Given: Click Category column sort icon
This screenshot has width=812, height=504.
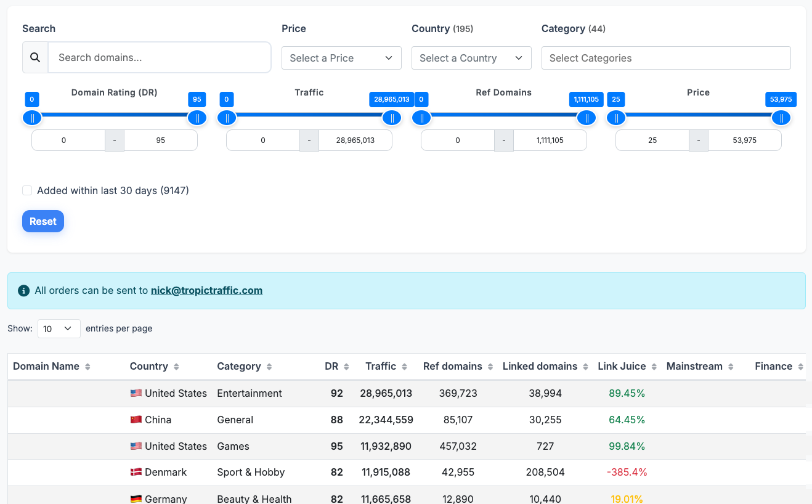Looking at the screenshot, I should 269,367.
